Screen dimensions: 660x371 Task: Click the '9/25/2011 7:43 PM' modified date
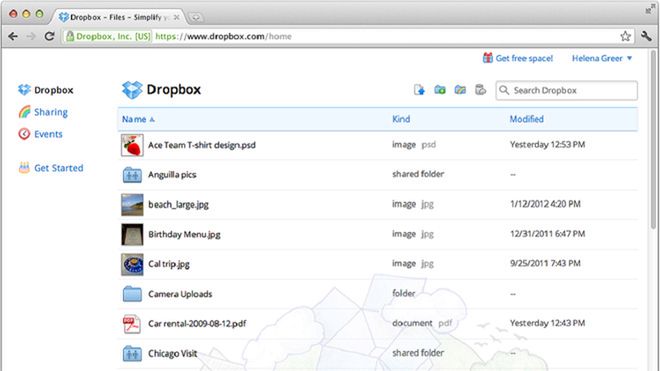tap(545, 264)
